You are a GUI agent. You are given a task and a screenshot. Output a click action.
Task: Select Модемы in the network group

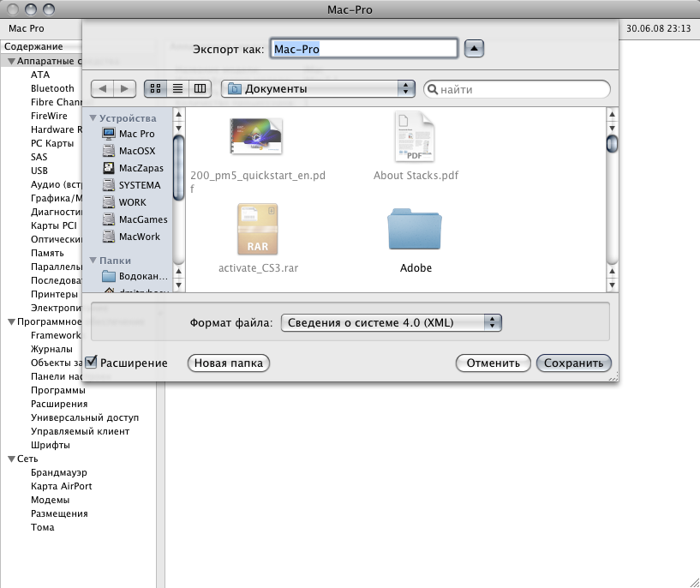pyautogui.click(x=50, y=500)
